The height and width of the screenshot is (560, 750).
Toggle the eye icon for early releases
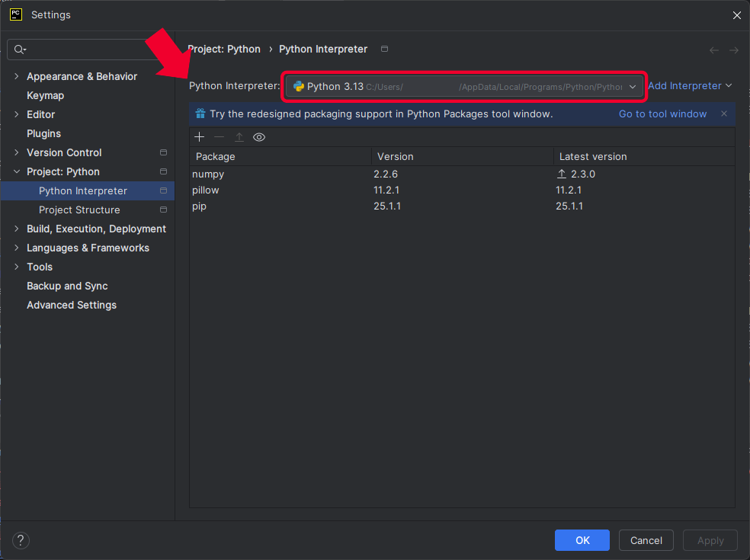click(x=259, y=137)
